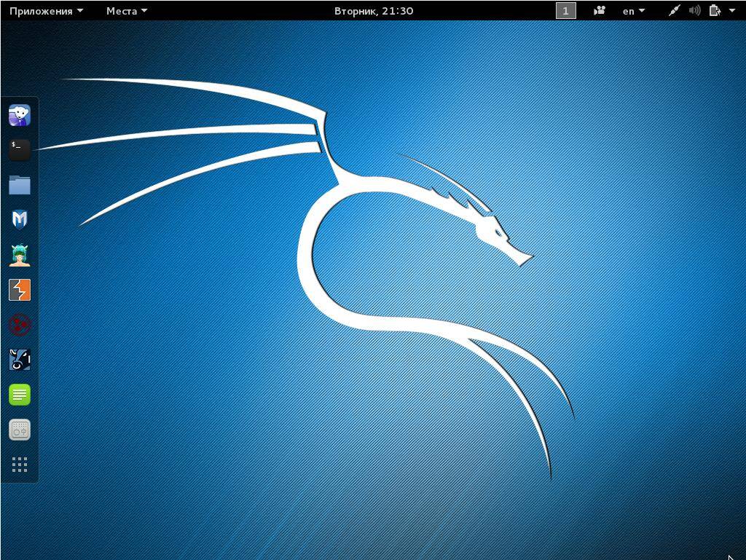Start Metasploit from the dock
Image resolution: width=746 pixels, height=560 pixels.
[20, 220]
